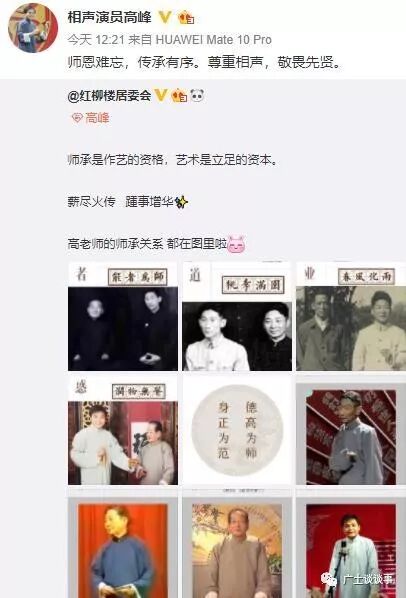The width and height of the screenshot is (406, 598).
Task: Open the @红柳楼居委会 mention link
Action: pos(109,96)
